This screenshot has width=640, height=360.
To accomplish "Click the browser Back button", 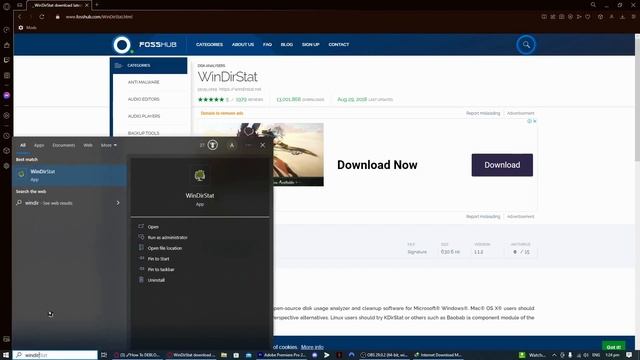I will (19, 17).
